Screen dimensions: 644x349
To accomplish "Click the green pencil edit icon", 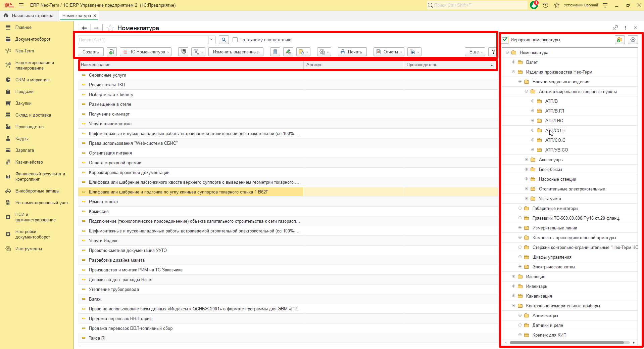I will pyautogui.click(x=288, y=52).
